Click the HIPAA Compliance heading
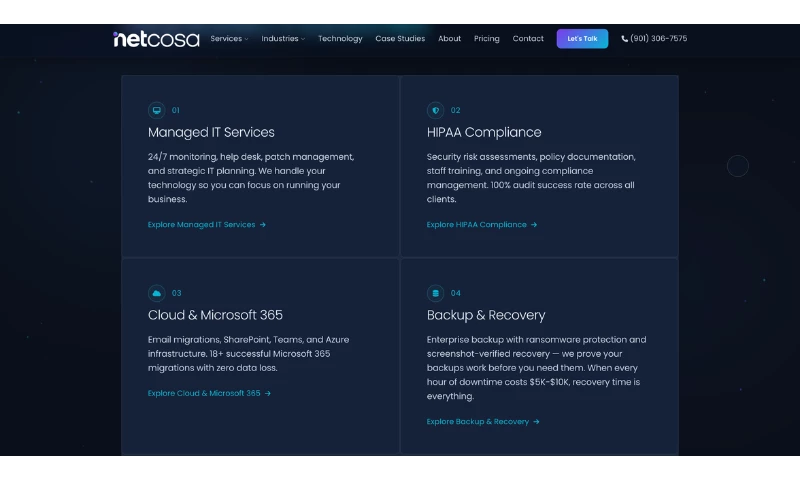 (484, 133)
